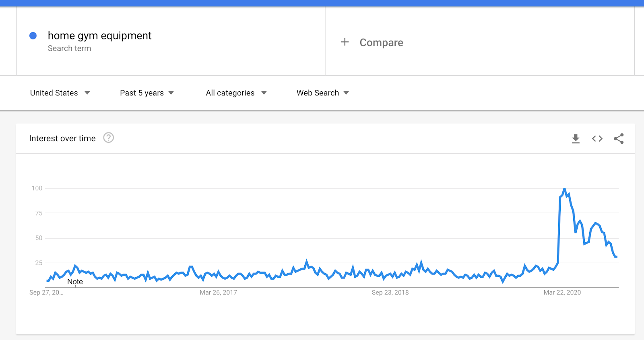This screenshot has width=644, height=340.
Task: Click the Search term label
Action: point(69,48)
